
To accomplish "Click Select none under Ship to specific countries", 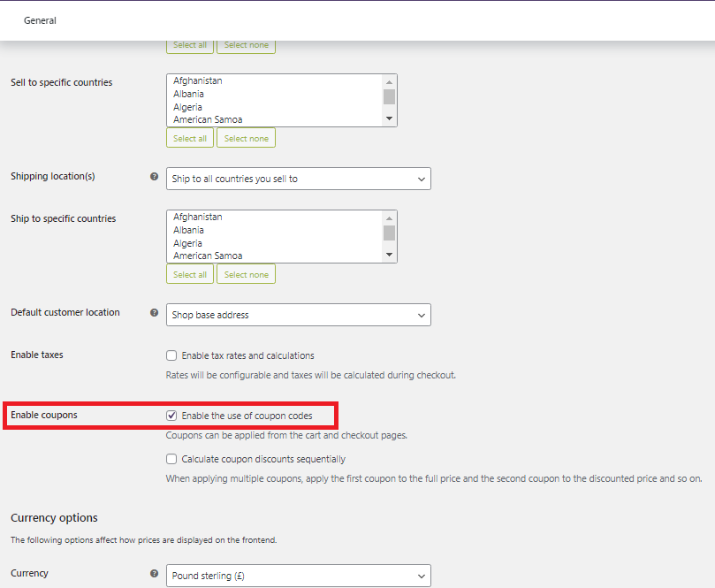I will click(x=247, y=275).
